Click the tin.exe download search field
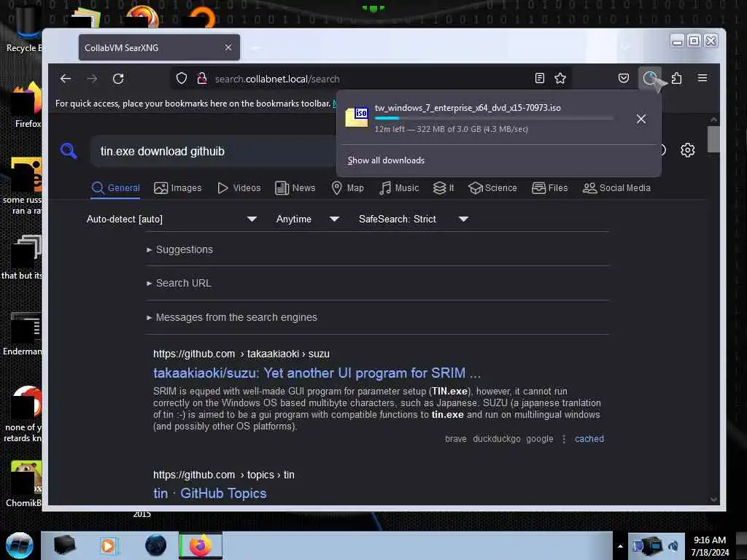 click(x=214, y=152)
